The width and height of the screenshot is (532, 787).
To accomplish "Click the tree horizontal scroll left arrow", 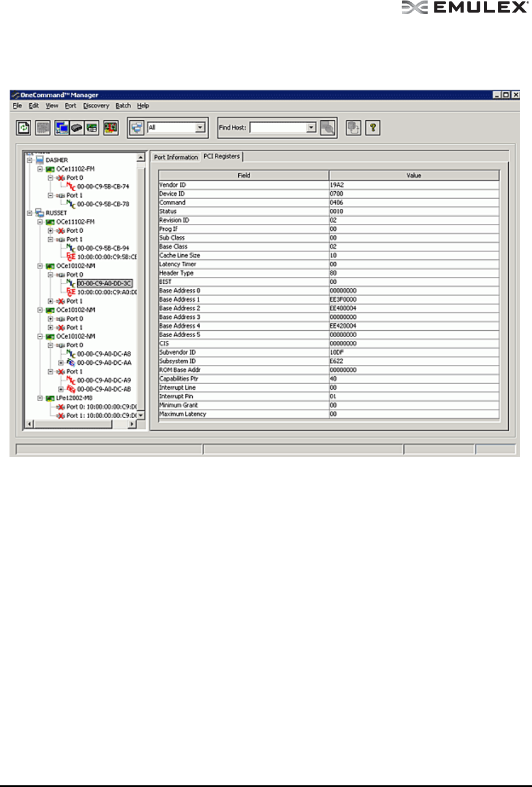I will click(x=30, y=424).
